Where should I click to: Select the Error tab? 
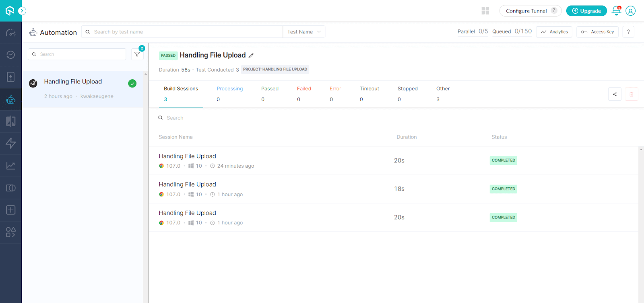(335, 94)
